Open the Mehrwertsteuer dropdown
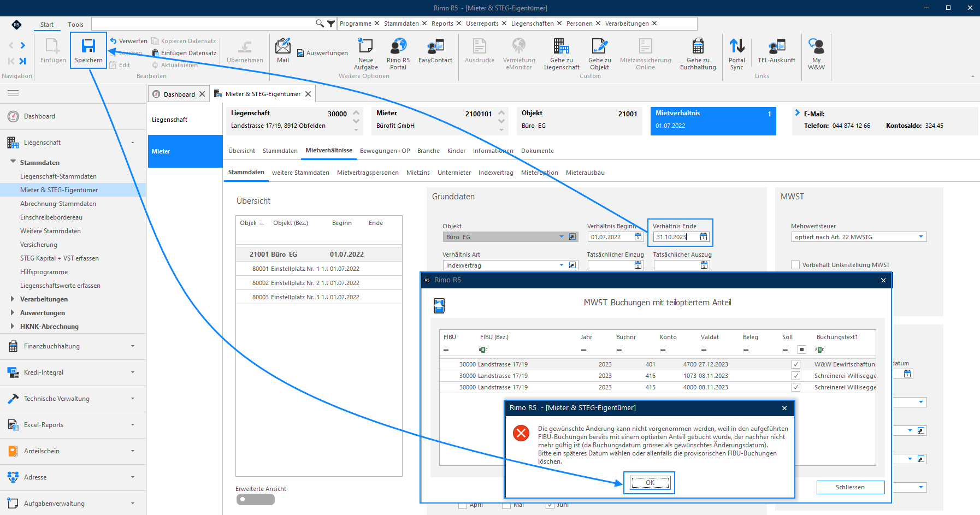Image resolution: width=980 pixels, height=515 pixels. point(921,237)
